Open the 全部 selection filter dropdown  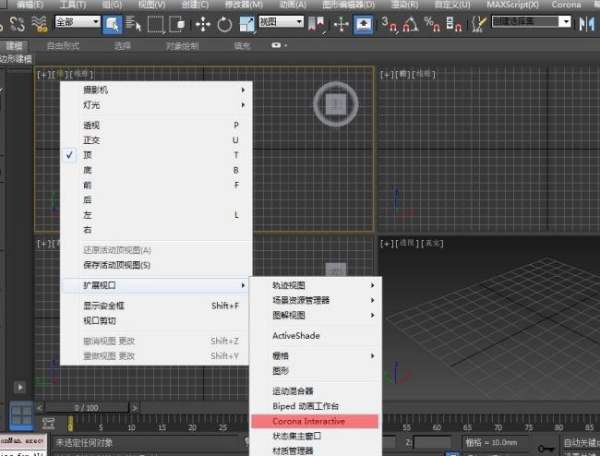coord(78,22)
